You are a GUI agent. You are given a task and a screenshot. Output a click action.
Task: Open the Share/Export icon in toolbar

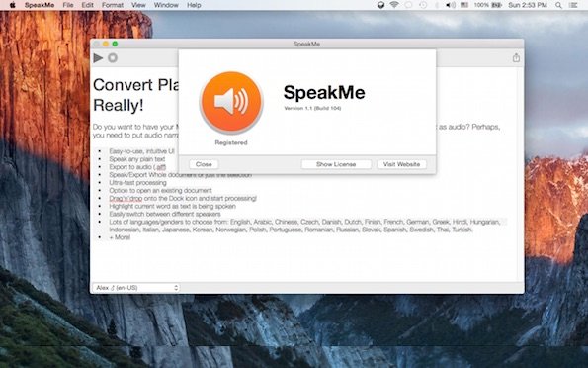click(516, 57)
